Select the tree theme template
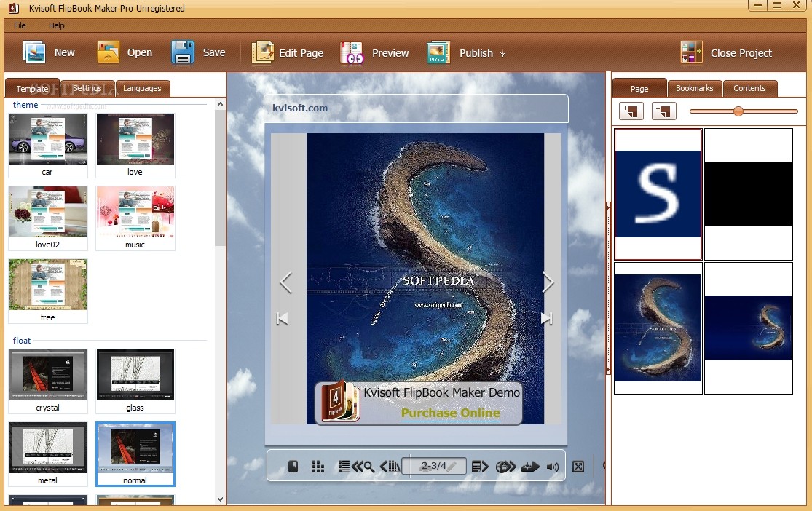The image size is (812, 511). tap(47, 291)
